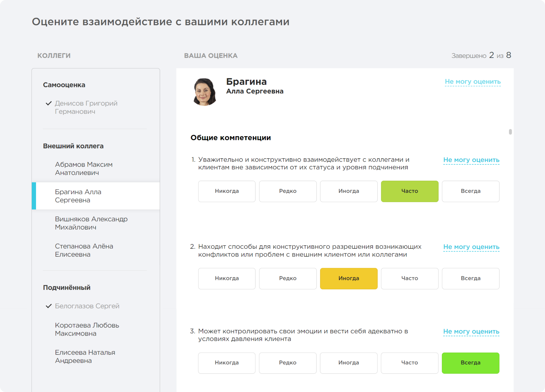Viewport: 545px width, 392px height.
Task: Select current item Брагина Алла Сергеевна
Action: [78, 196]
